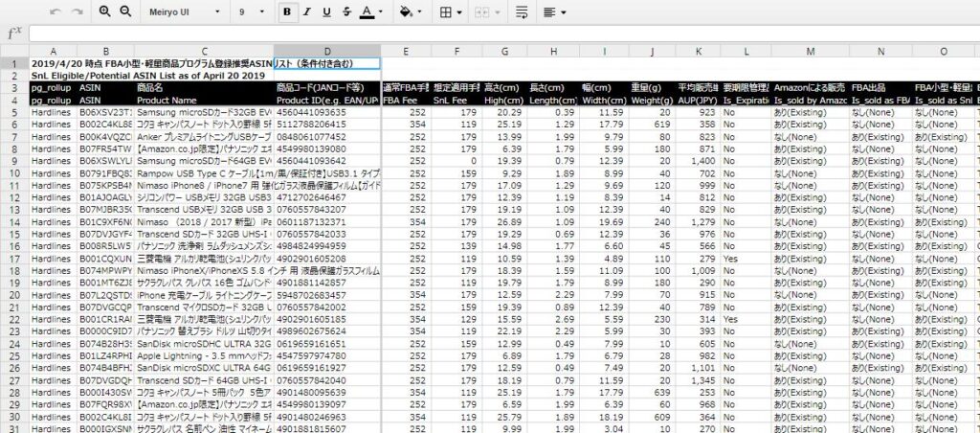The width and height of the screenshot is (980, 433).
Task: Click the 'AUP(JPY)' header cell
Action: 698,101
